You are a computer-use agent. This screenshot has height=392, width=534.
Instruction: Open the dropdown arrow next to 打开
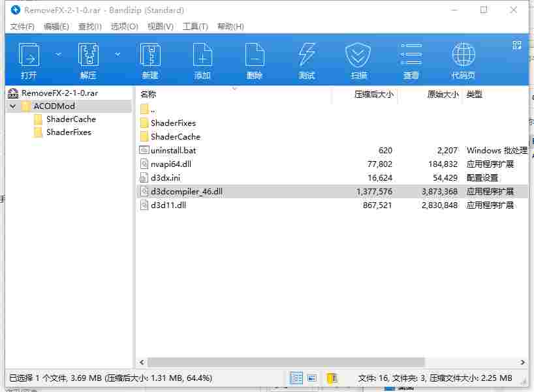pyautogui.click(x=59, y=54)
